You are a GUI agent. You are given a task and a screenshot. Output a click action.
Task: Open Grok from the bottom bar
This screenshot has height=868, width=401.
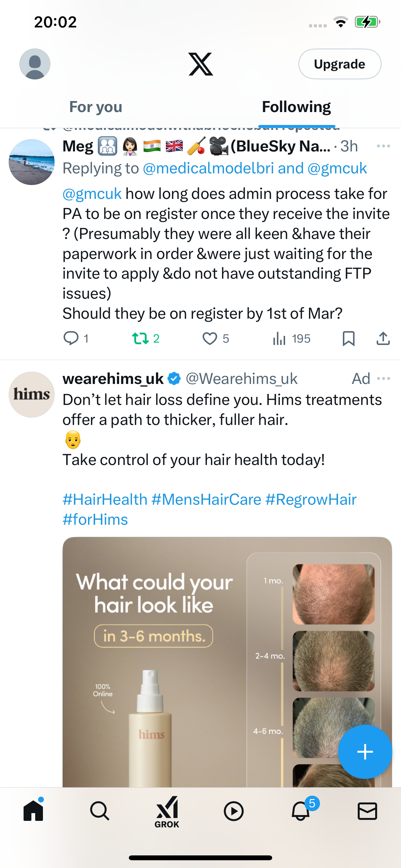point(167,812)
